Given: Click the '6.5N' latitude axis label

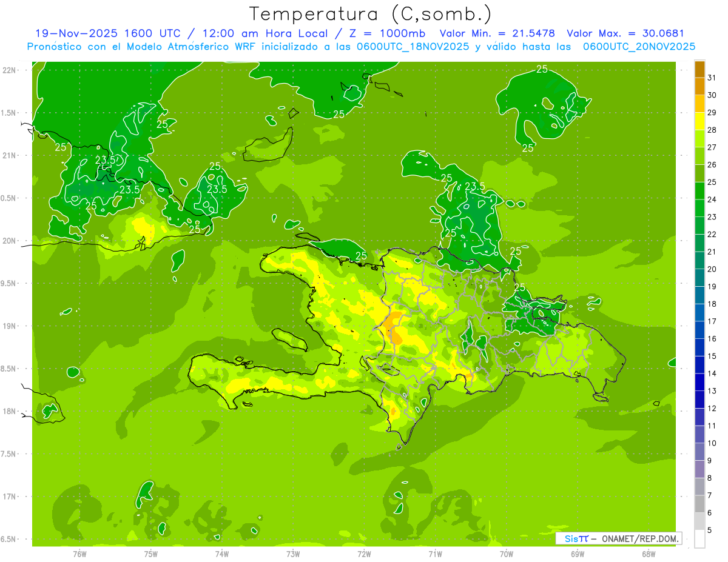Looking at the screenshot, I should pyautogui.click(x=9, y=539).
